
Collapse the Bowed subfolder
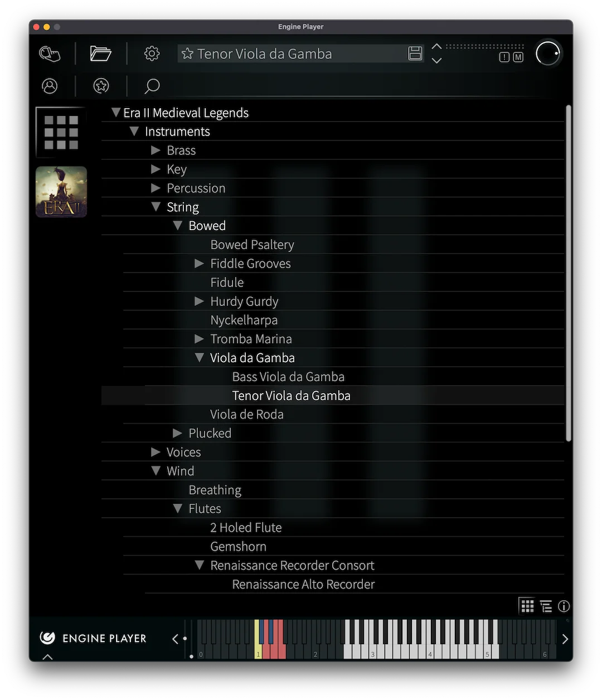(177, 226)
